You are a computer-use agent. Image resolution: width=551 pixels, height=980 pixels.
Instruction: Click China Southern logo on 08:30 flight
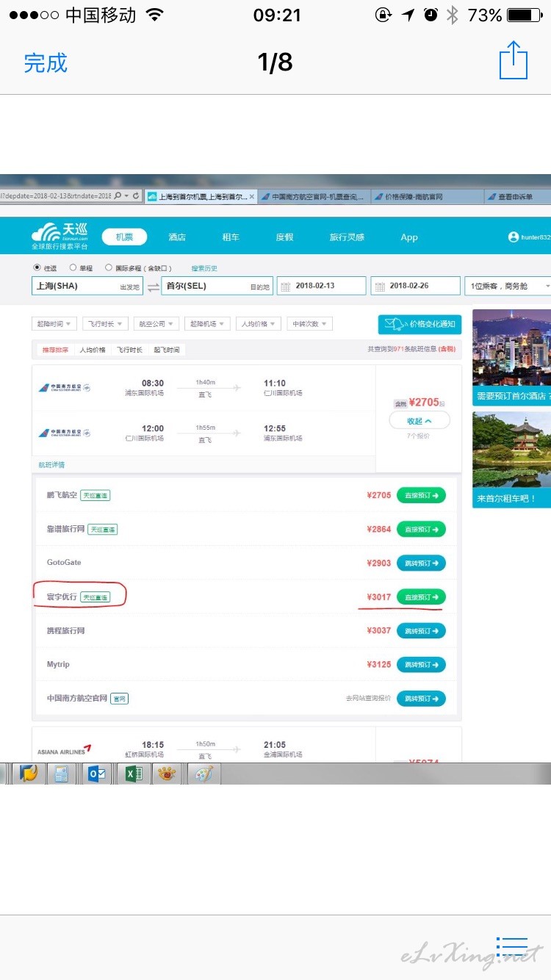(65, 387)
